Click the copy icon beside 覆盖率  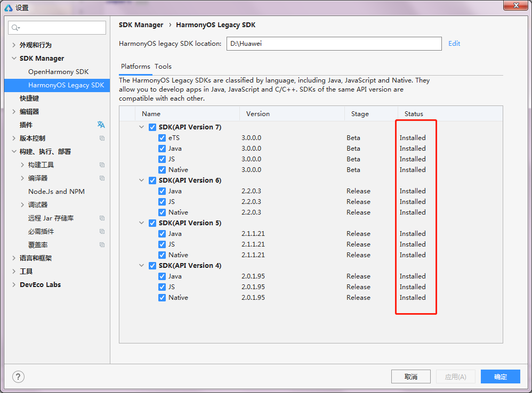(102, 244)
